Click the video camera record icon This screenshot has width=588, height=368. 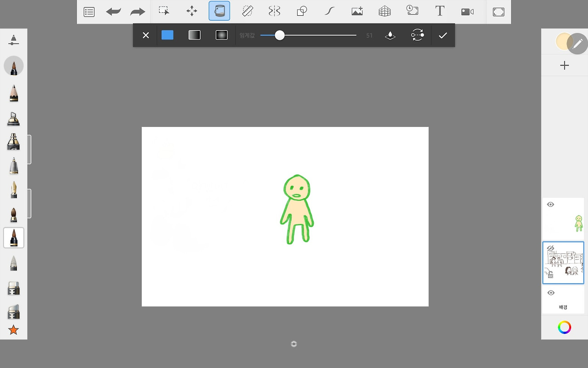tap(467, 11)
